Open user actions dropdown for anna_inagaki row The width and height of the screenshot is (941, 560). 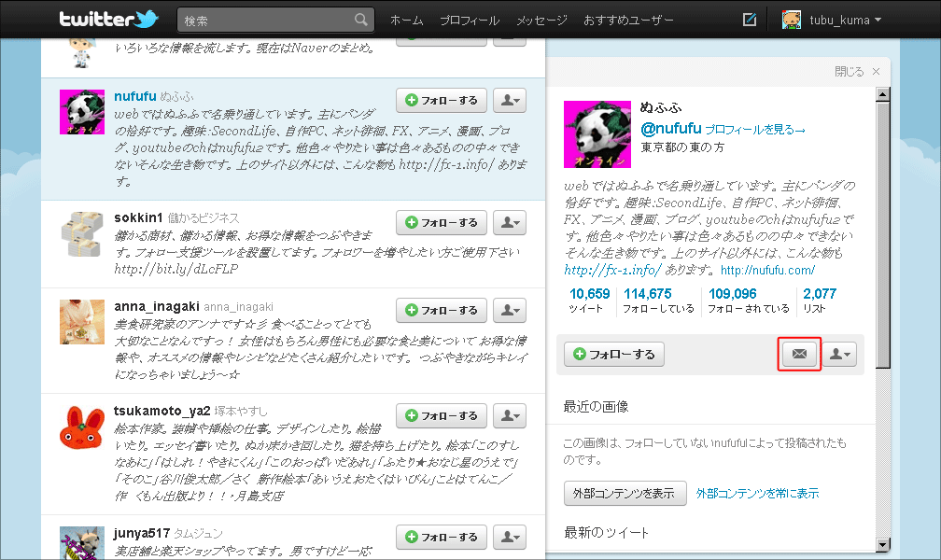[510, 310]
